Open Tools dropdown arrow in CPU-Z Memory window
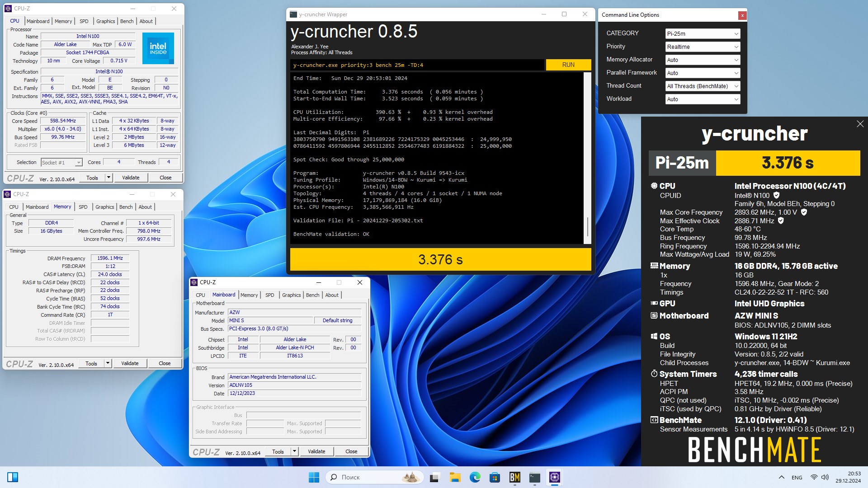868x488 pixels. pos(108,363)
